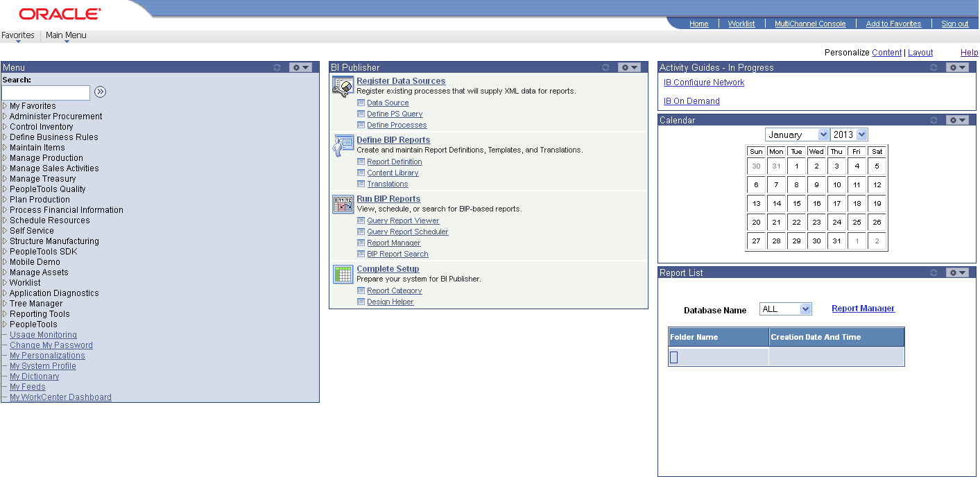Click the Register Data Sources tool icon

tap(342, 86)
